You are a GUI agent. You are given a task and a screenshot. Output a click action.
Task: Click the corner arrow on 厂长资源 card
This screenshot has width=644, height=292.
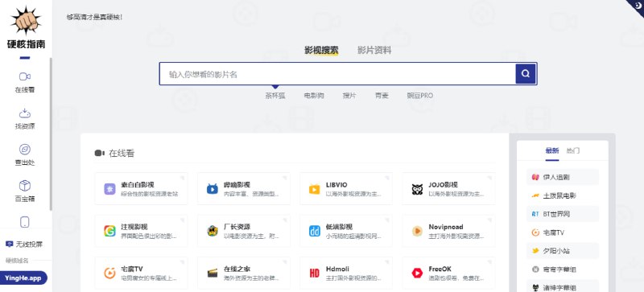pos(285,220)
